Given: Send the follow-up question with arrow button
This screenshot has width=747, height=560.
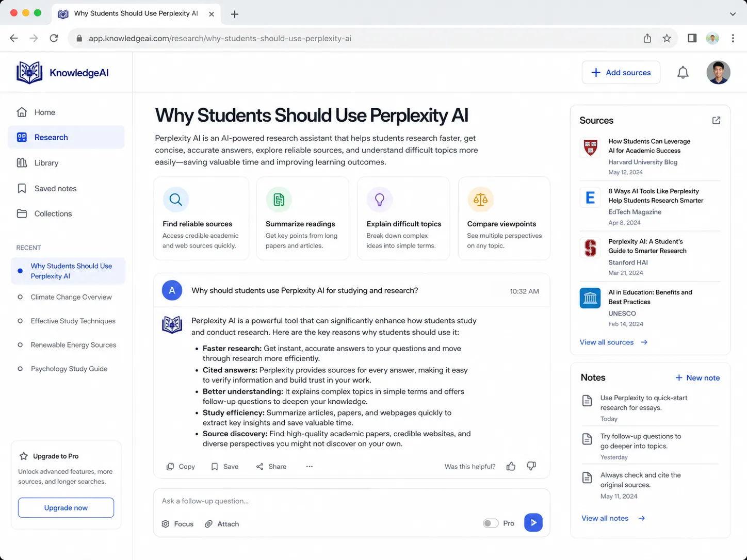Looking at the screenshot, I should 533,522.
